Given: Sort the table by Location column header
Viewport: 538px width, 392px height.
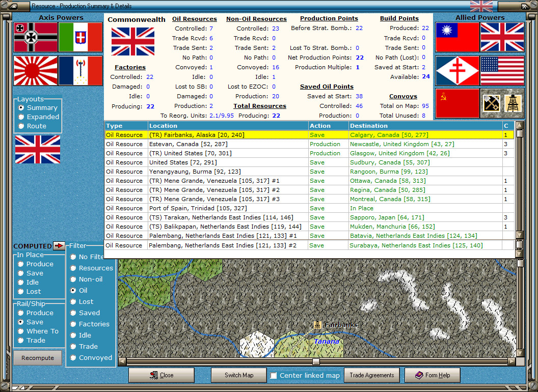Looking at the screenshot, I should point(228,126).
